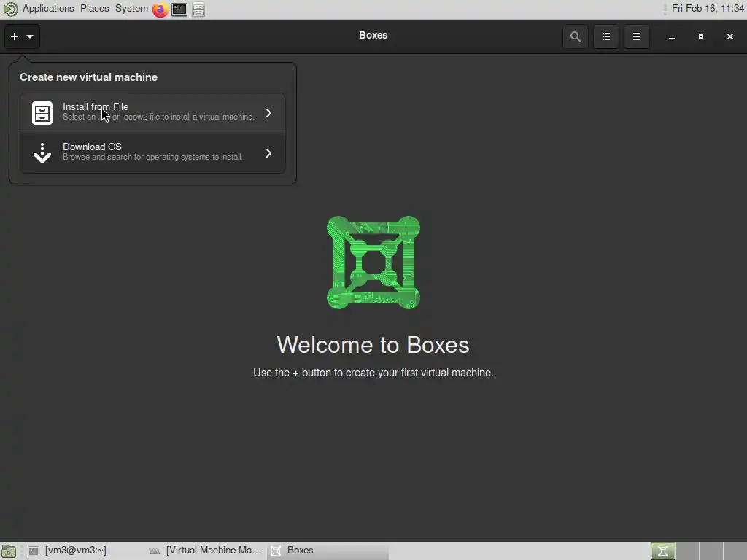Open the Boxes hamburger menu
This screenshot has width=747, height=560.
click(x=636, y=36)
